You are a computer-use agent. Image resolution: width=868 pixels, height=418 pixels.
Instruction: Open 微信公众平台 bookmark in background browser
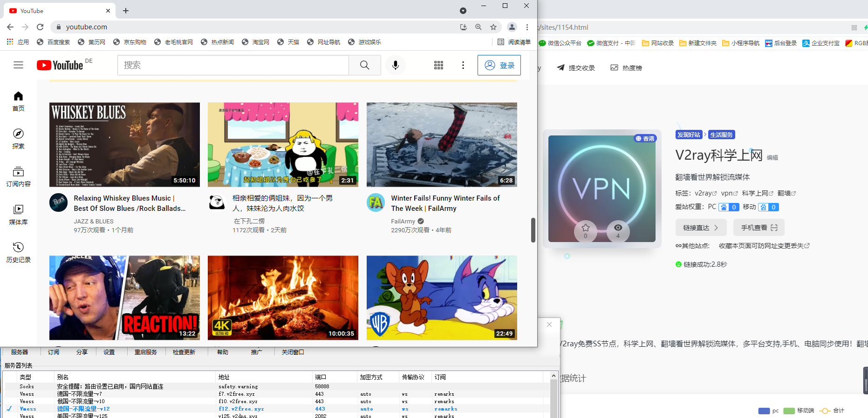tap(560, 43)
